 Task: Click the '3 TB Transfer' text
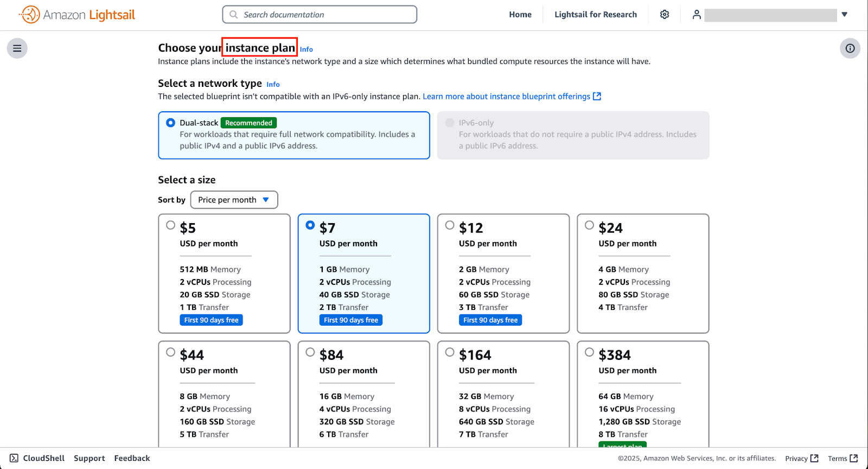483,307
